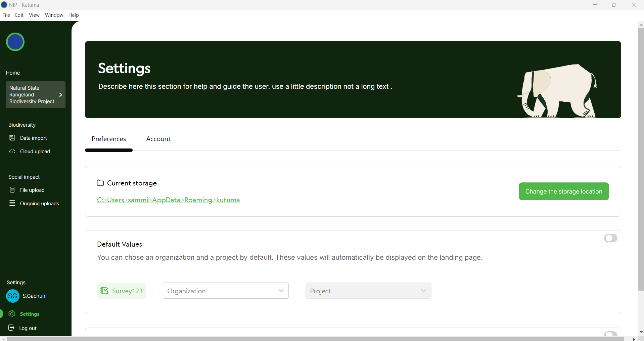Click the Ongoing uploads list icon
644x341 pixels.
click(12, 203)
